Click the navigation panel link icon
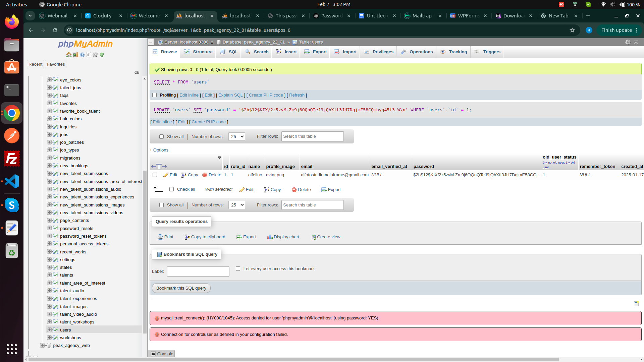644x362 pixels. [137, 73]
